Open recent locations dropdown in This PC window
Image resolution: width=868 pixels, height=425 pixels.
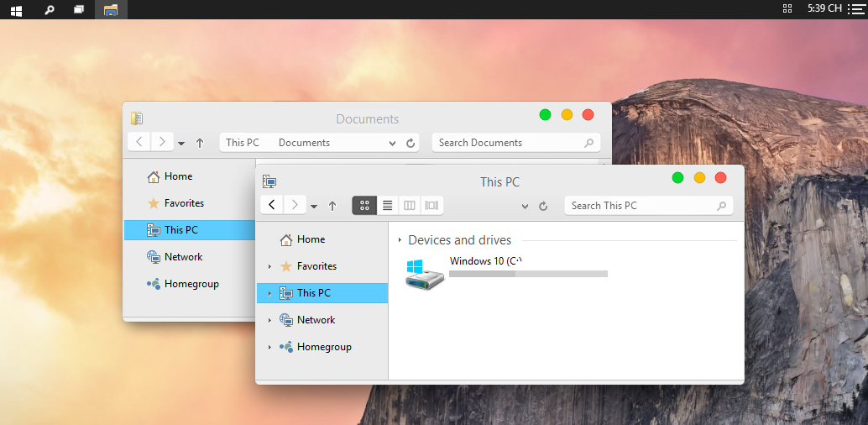tap(314, 207)
